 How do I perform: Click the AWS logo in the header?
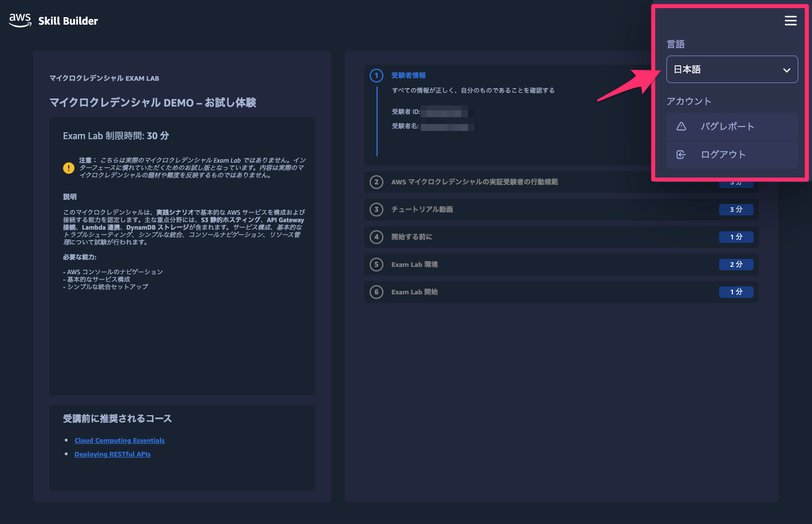pyautogui.click(x=20, y=20)
